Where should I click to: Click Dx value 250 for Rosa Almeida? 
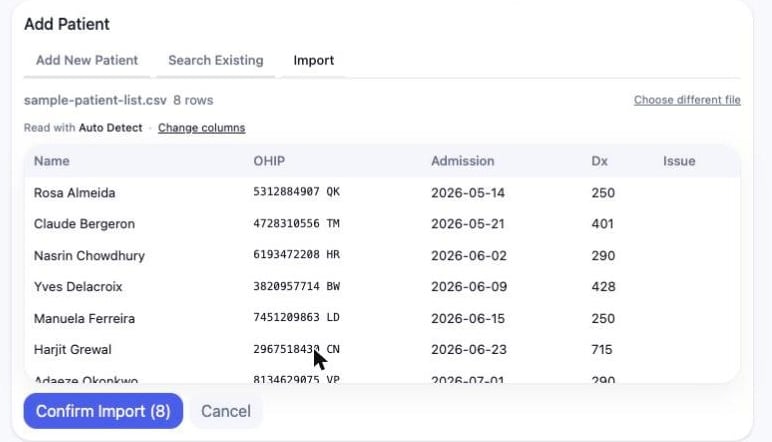(603, 192)
